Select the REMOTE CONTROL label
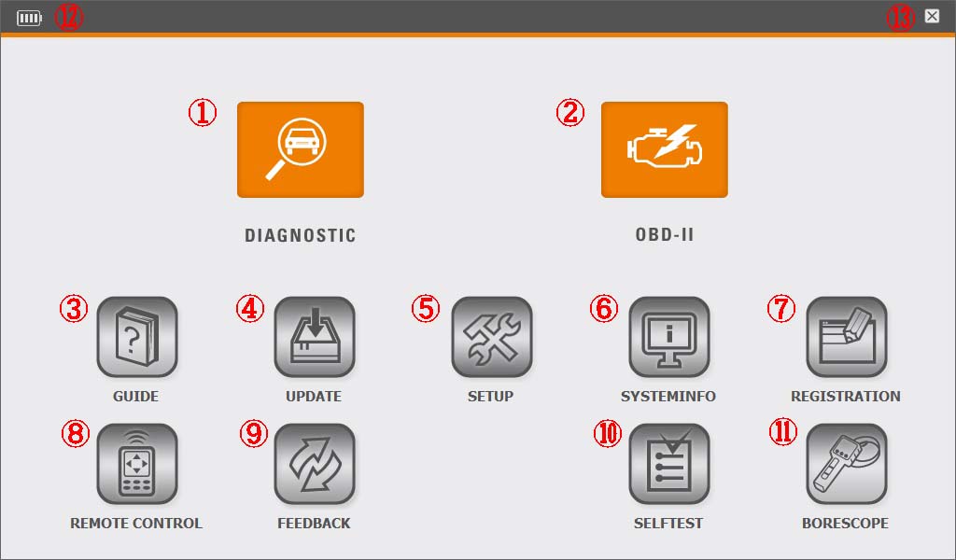 (x=136, y=523)
